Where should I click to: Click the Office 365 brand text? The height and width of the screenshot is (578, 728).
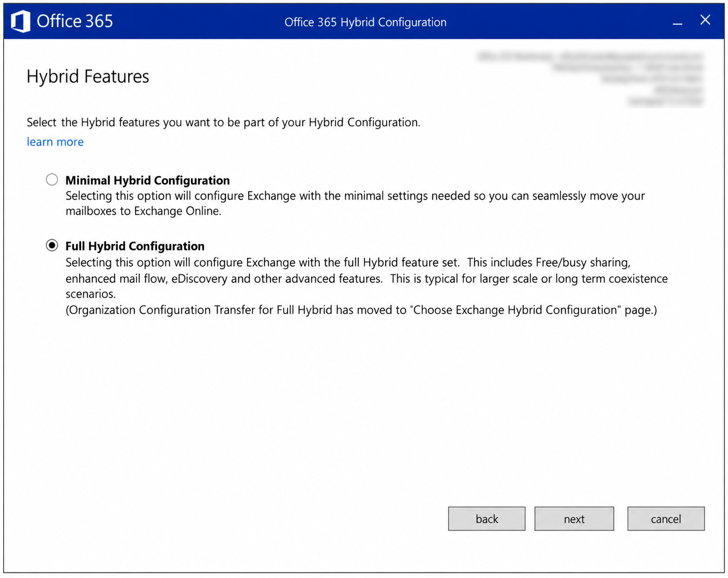click(x=75, y=21)
